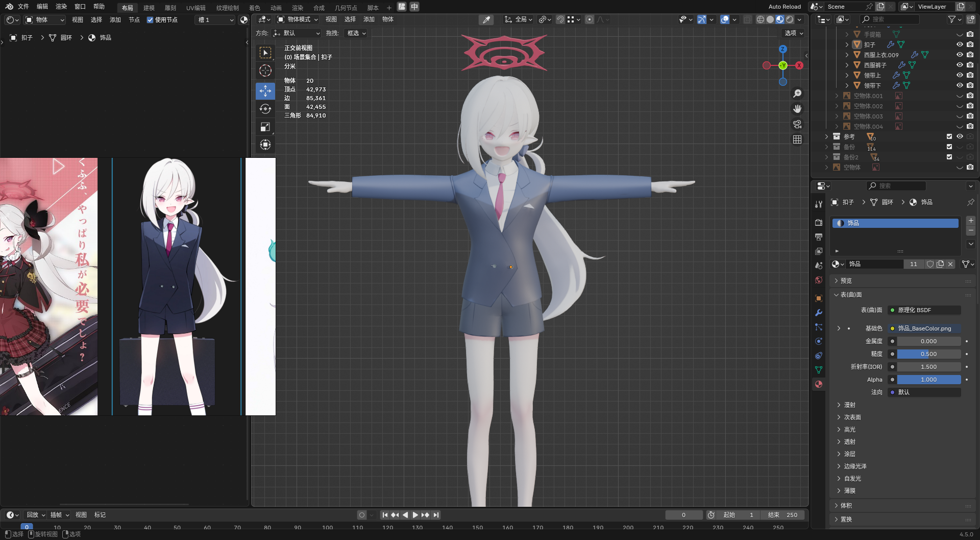Image resolution: width=980 pixels, height=540 pixels.
Task: Toggle orthographic perspective grid icon
Action: click(x=797, y=139)
